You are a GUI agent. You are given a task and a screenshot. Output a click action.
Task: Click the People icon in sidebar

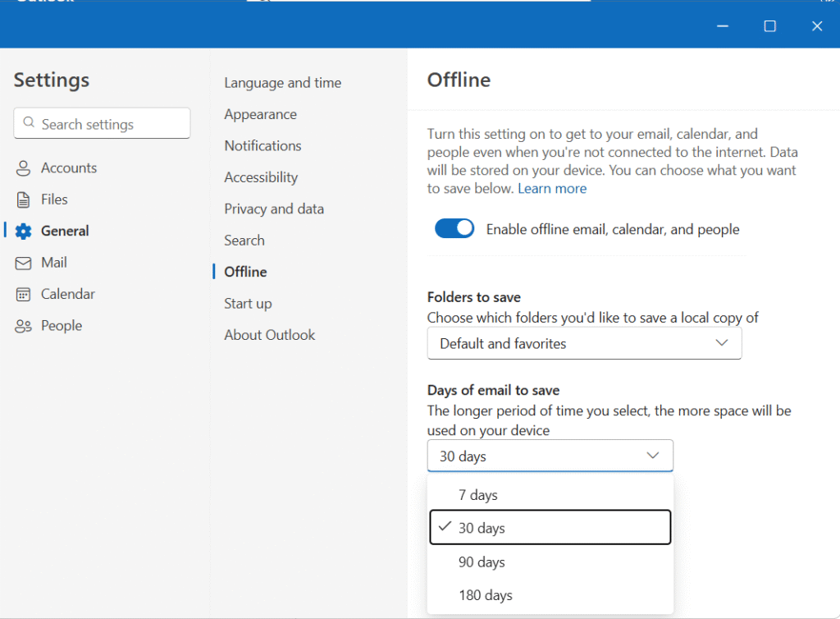tap(24, 326)
